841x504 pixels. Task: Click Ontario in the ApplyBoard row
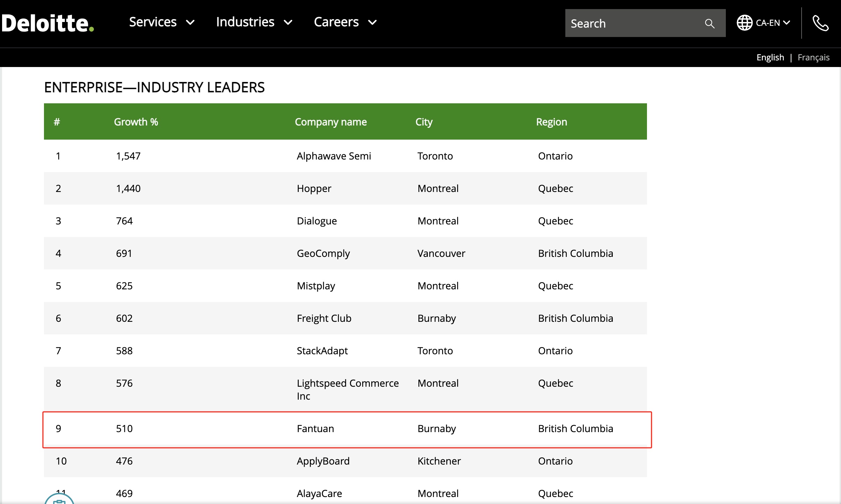pyautogui.click(x=555, y=461)
